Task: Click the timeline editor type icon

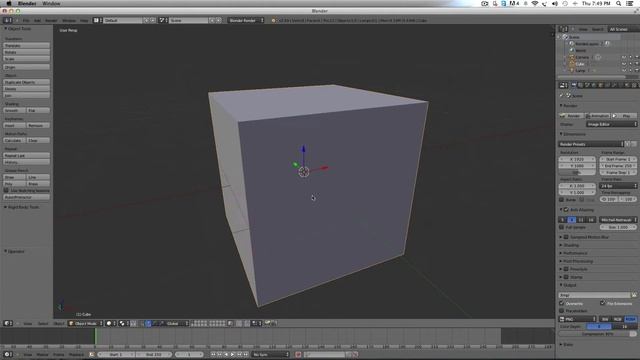Action: [x=7, y=354]
